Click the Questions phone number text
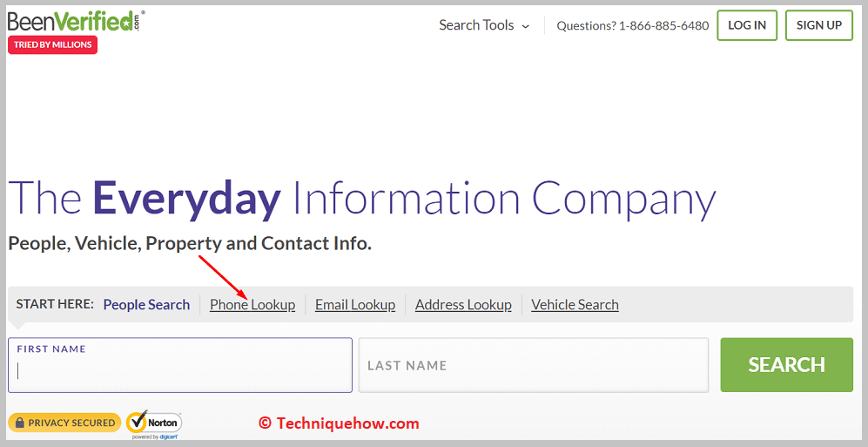Image resolution: width=868 pixels, height=447 pixels. click(633, 26)
